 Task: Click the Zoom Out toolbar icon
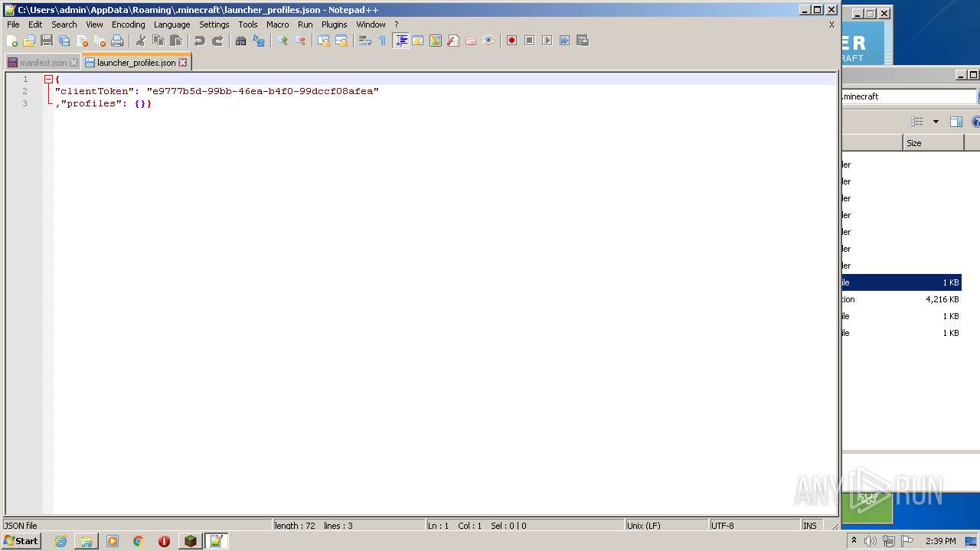click(300, 41)
